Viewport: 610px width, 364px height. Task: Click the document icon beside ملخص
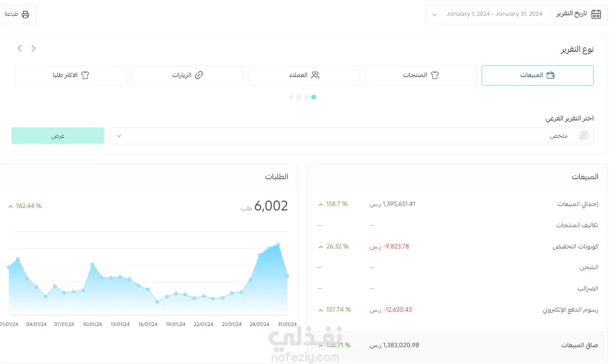(584, 136)
